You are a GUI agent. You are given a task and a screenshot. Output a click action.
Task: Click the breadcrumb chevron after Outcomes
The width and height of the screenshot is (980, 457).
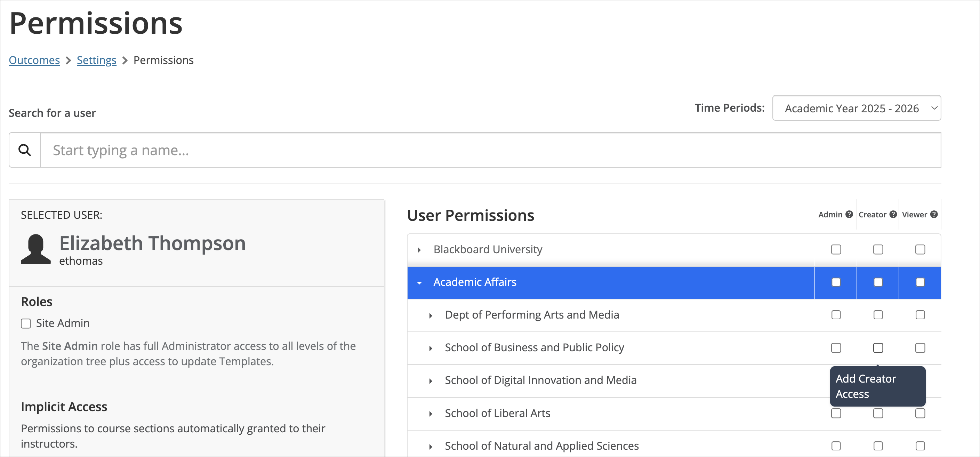pos(69,61)
